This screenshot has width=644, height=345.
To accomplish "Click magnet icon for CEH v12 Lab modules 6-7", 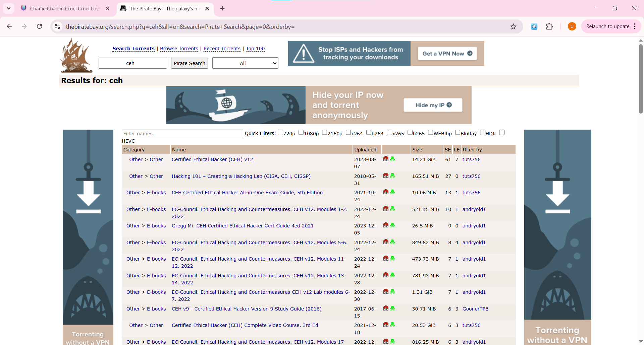I will tap(386, 291).
